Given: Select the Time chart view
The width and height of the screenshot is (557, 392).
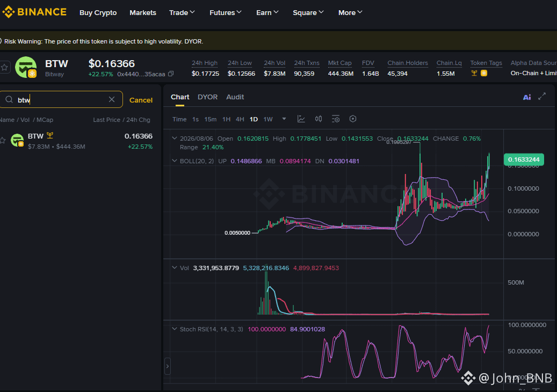Looking at the screenshot, I should pyautogui.click(x=179, y=119).
